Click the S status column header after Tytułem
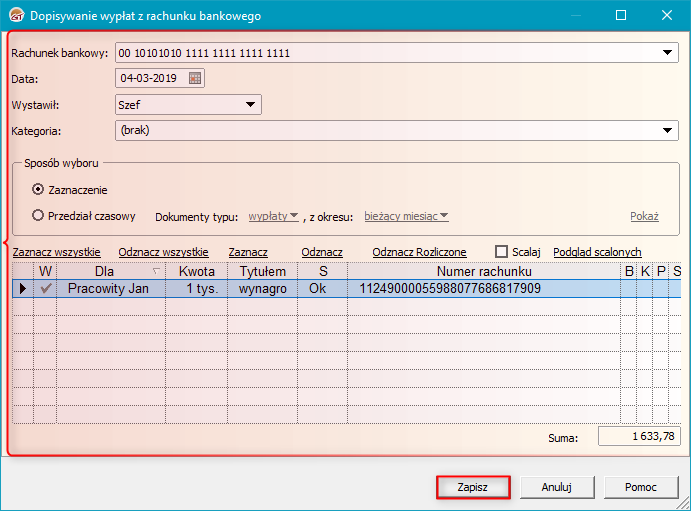This screenshot has height=511, width=691. click(323, 271)
